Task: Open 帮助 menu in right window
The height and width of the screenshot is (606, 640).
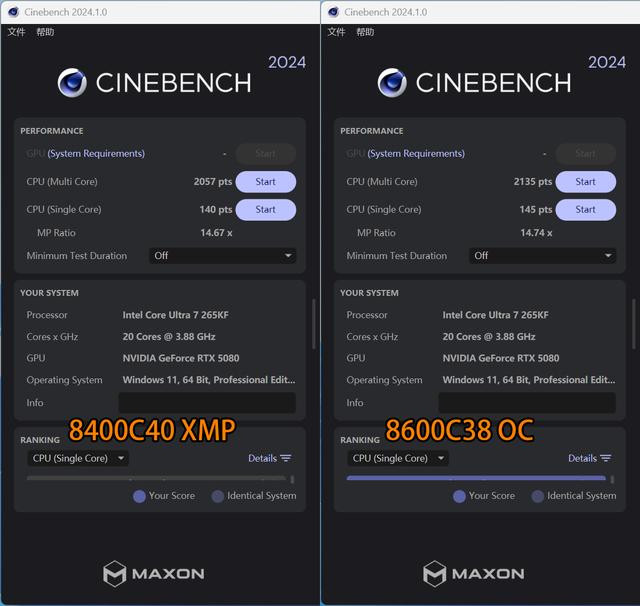Action: [365, 32]
